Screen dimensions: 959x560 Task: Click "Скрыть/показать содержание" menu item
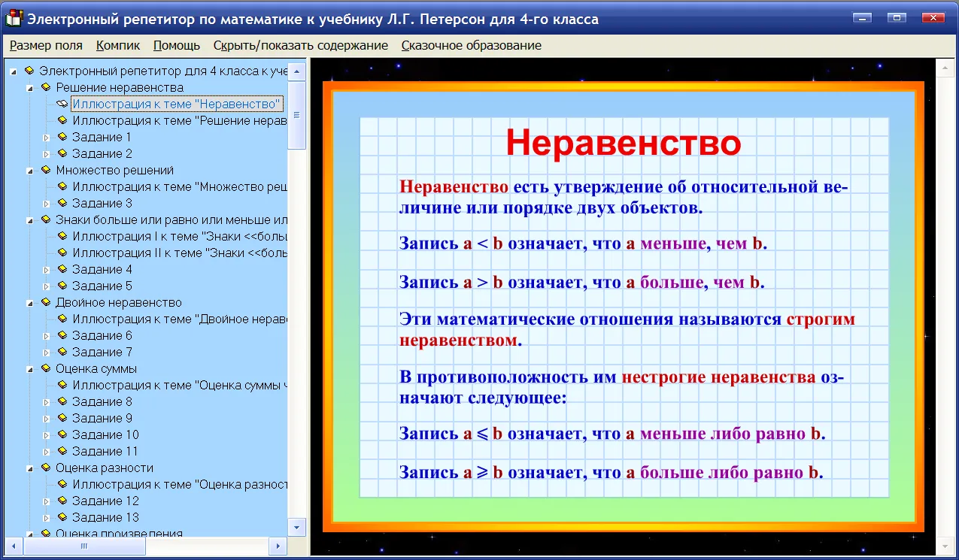(x=301, y=45)
